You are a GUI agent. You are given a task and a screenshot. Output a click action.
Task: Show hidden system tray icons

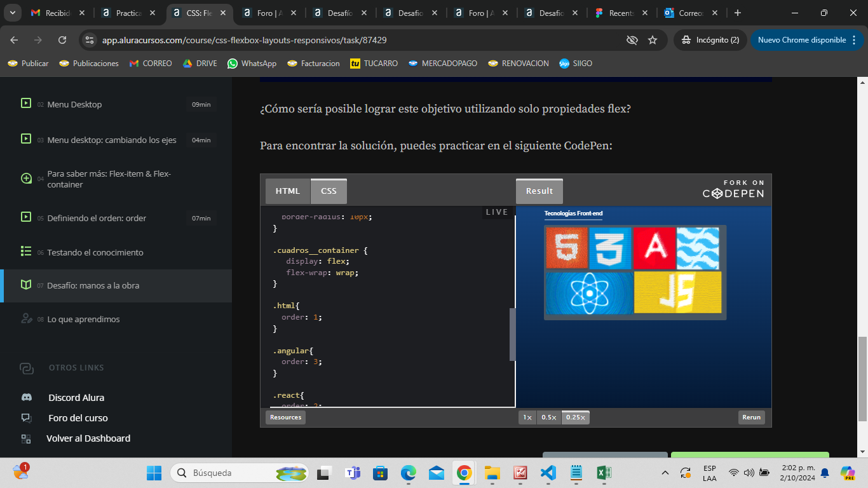665,473
